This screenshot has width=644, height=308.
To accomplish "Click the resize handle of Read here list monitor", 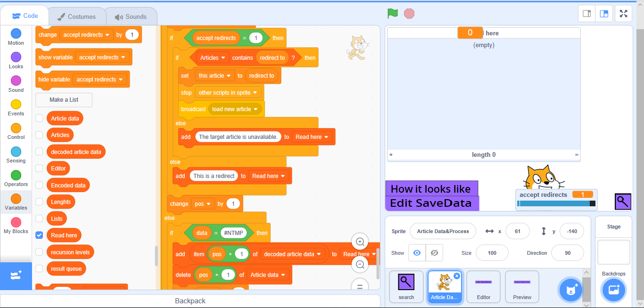I will point(576,155).
